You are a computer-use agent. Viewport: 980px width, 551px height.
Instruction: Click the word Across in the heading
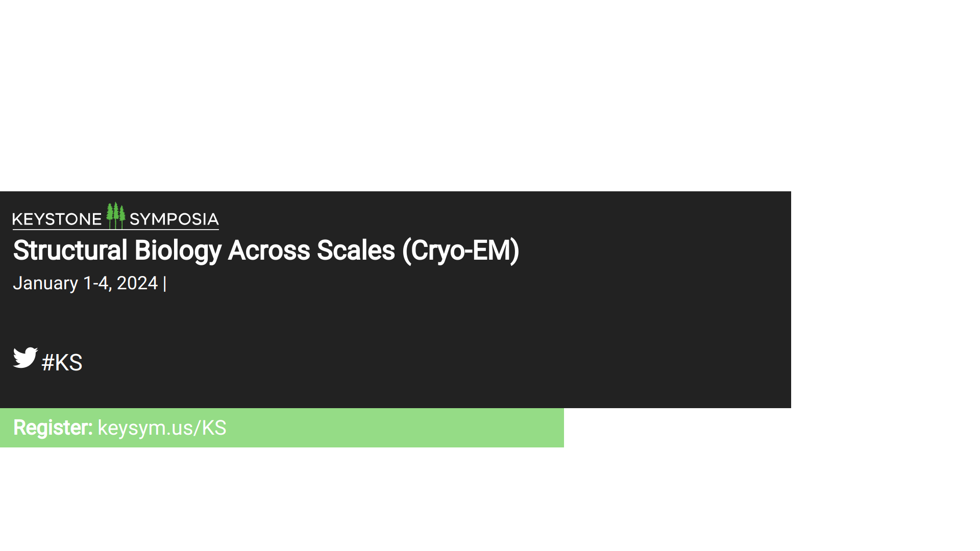pyautogui.click(x=269, y=251)
